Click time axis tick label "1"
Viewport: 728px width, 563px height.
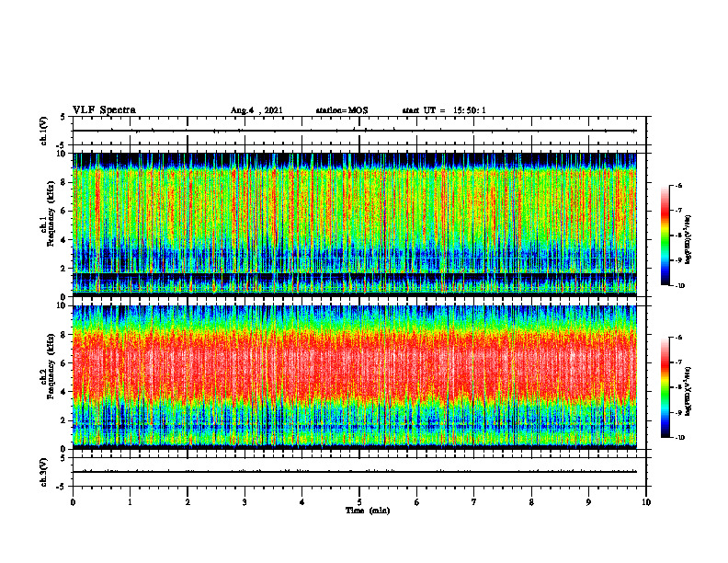click(x=130, y=502)
